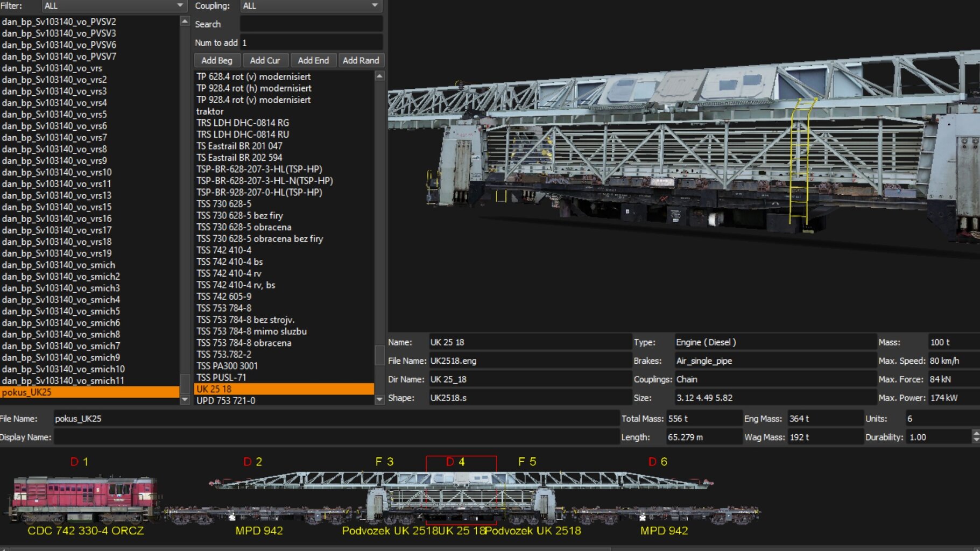
Task: Click the Display Name text field
Action: 336,437
